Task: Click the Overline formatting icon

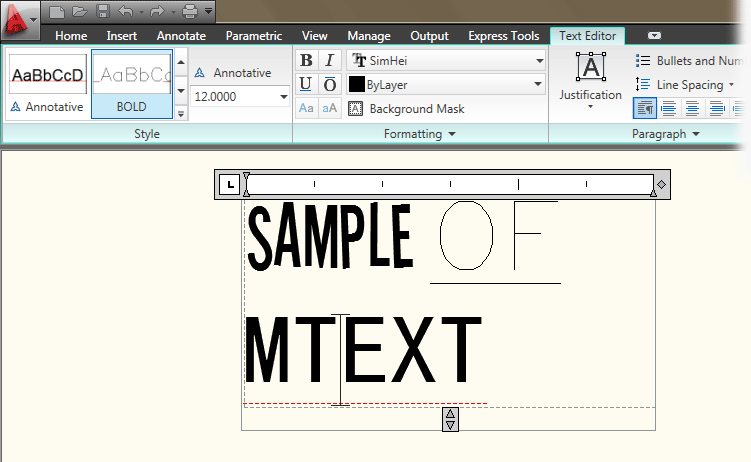Action: pos(330,84)
